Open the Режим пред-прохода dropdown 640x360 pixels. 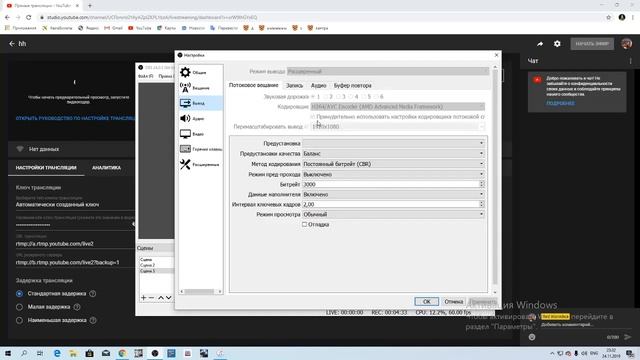(393, 174)
